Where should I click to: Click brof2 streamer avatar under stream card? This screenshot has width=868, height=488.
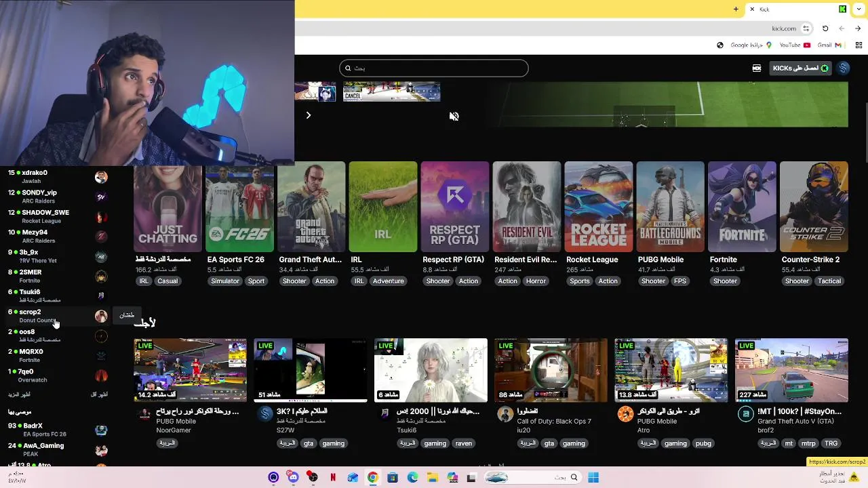(x=745, y=414)
